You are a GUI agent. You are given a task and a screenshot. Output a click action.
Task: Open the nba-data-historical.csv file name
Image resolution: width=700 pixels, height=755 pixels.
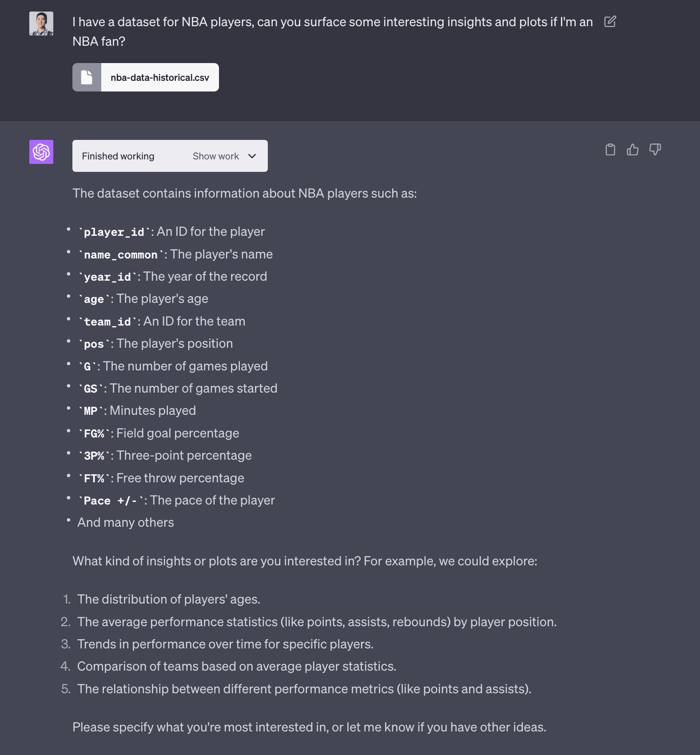point(160,78)
